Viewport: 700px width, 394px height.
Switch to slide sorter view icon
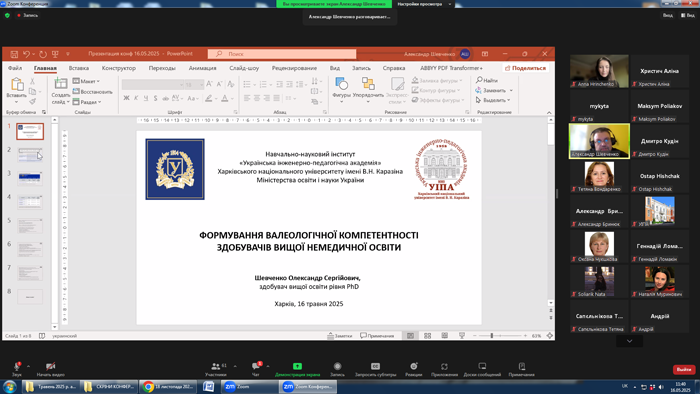[427, 336]
